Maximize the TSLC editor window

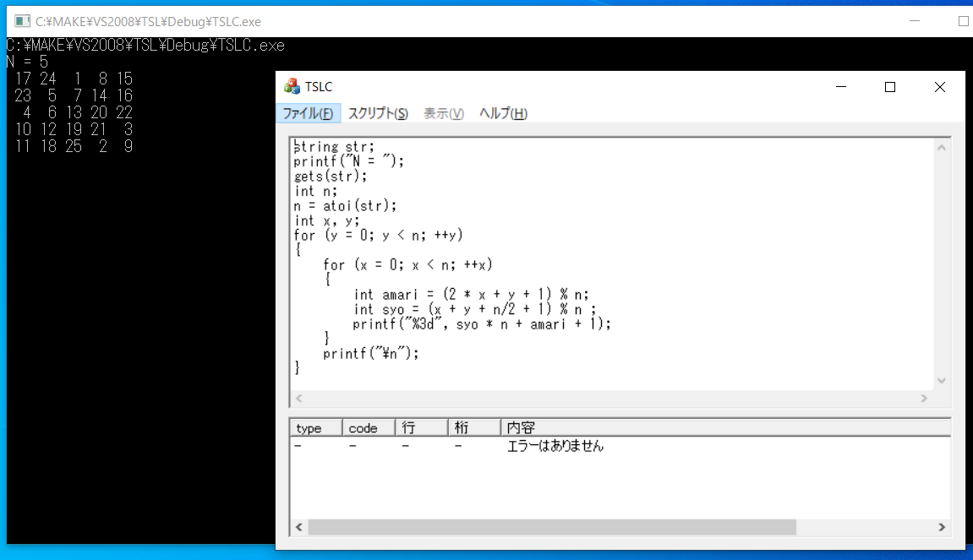[889, 87]
